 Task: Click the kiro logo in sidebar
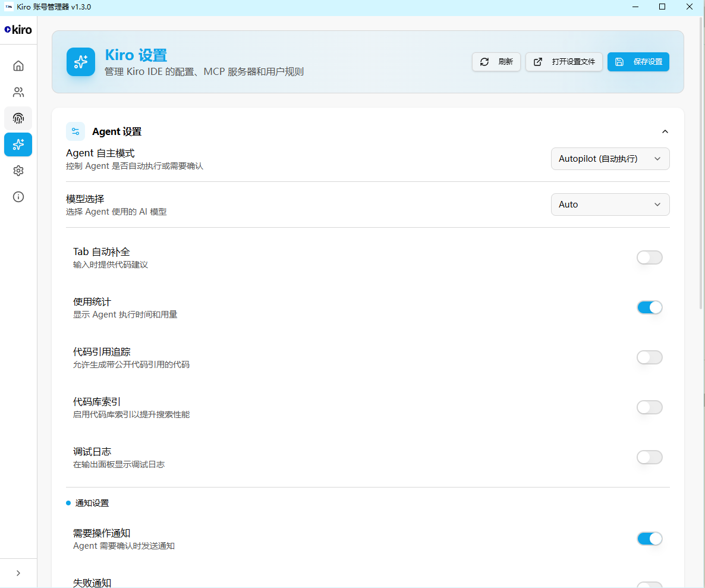coord(18,30)
